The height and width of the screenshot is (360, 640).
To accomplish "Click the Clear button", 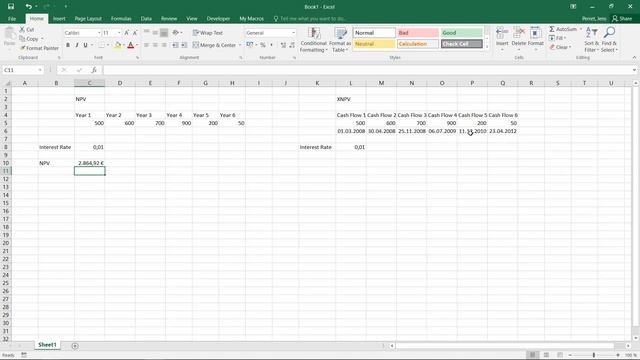I will click(559, 47).
